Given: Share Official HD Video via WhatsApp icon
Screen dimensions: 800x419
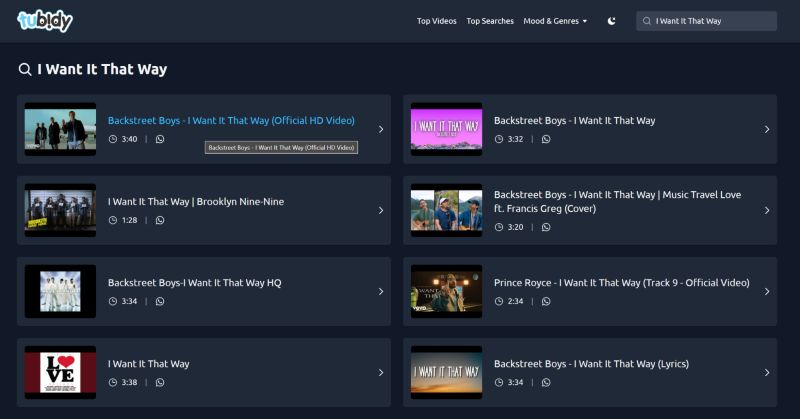Looking at the screenshot, I should pos(160,139).
